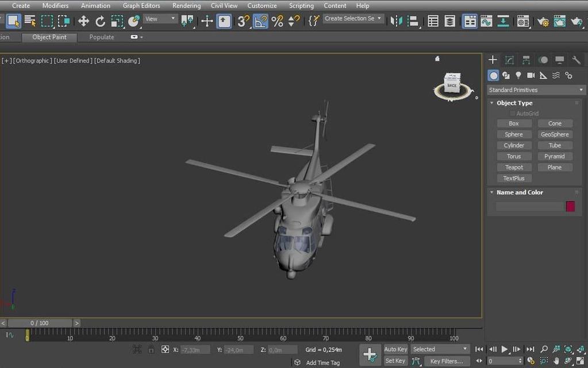Click the time slider 0 / 100

[40, 323]
